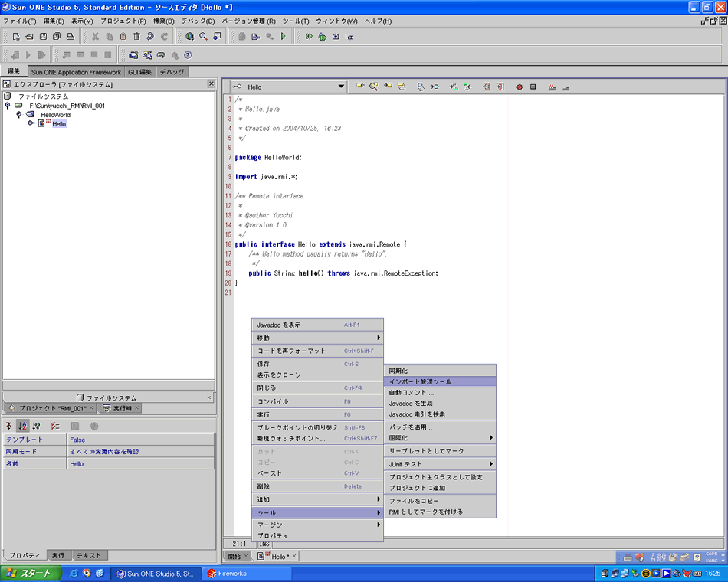Click the magnifier find icon in editor toolbar
Viewport: 728px width, 582px height.
pos(373,87)
